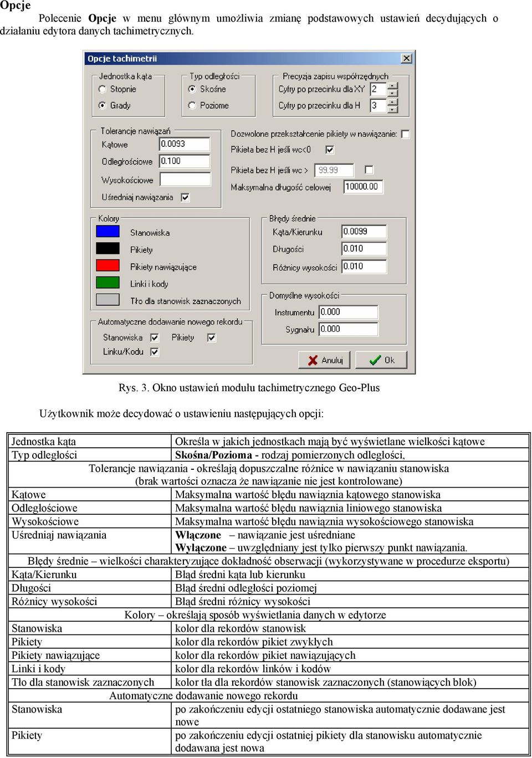
Task: Pick the gray Tło dla stanowisk swatch
Action: point(108,300)
